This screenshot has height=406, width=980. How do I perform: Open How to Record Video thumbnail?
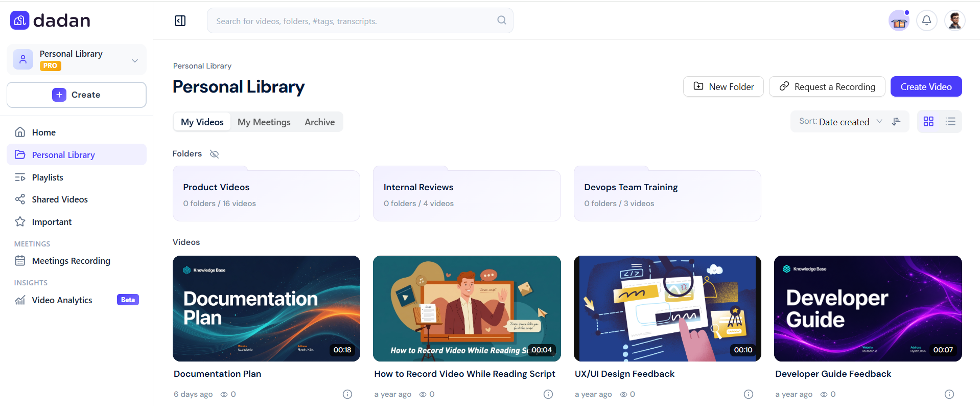tap(466, 308)
